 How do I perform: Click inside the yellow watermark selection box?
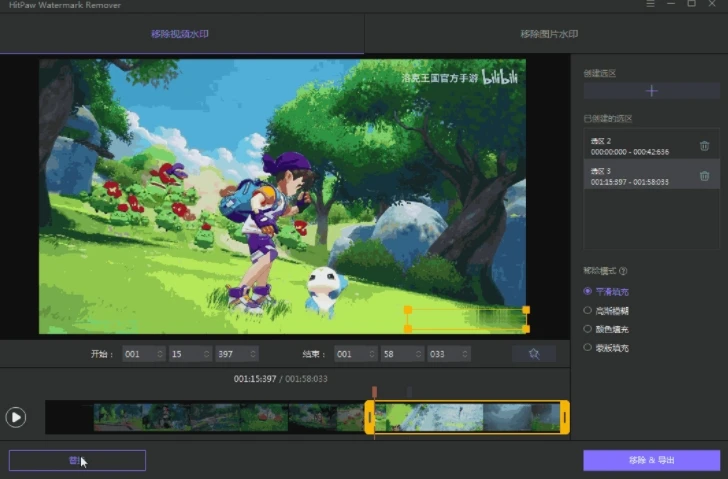467,319
